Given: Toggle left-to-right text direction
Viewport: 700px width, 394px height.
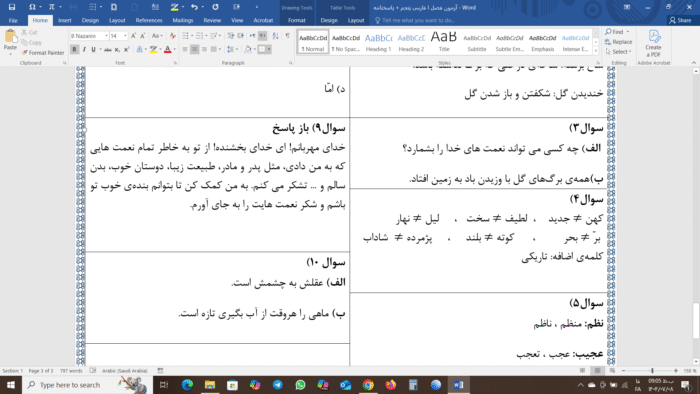Looking at the screenshot, I should pyautogui.click(x=253, y=36).
